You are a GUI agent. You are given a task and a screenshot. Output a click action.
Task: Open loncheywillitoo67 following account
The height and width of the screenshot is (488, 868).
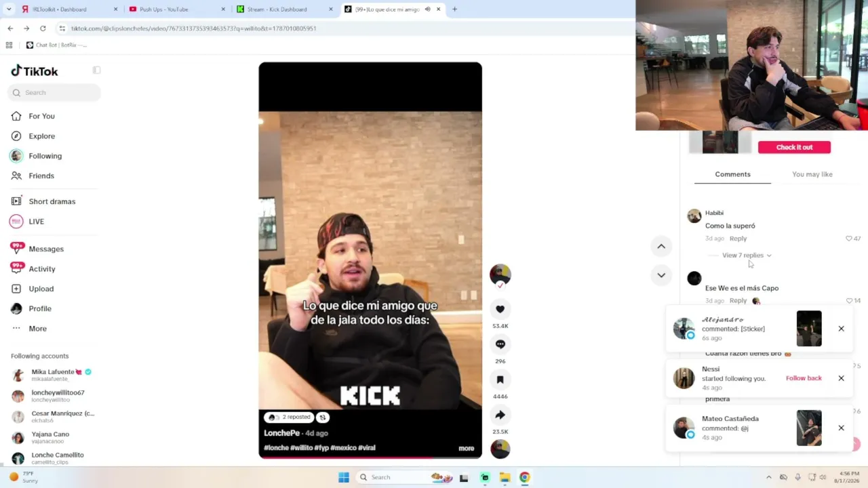(x=52, y=396)
